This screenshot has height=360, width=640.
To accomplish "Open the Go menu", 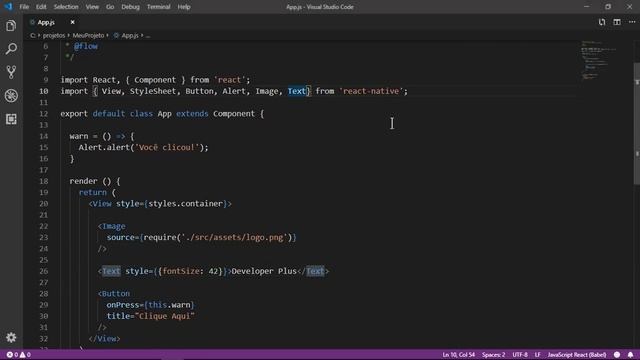I will pos(110,7).
